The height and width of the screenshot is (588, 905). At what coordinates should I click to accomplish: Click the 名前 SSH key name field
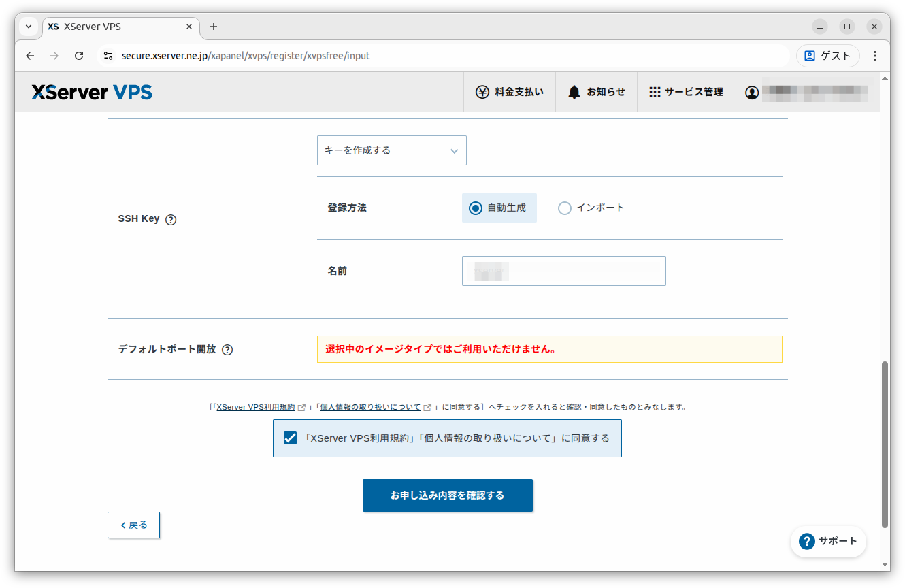pyautogui.click(x=563, y=271)
